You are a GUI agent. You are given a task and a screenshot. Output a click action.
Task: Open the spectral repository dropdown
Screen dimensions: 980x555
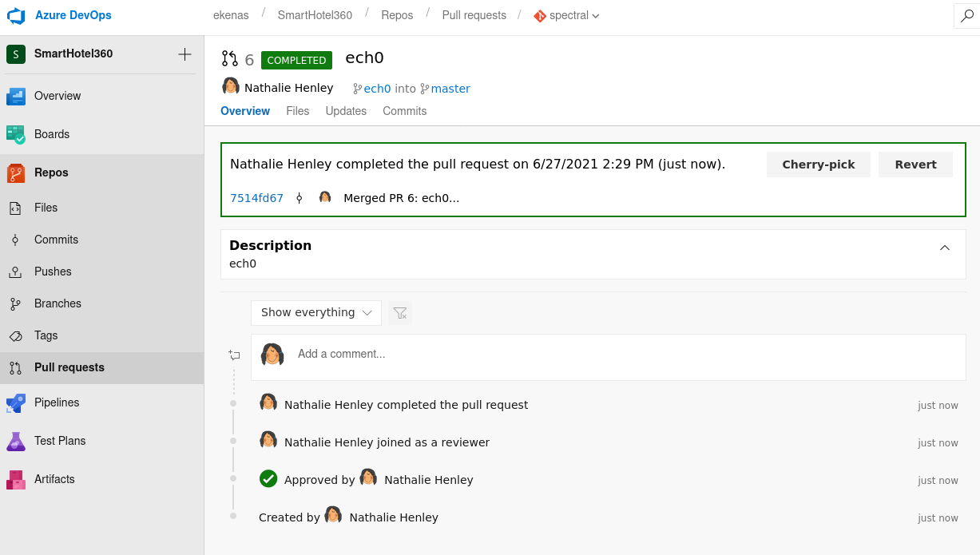567,15
